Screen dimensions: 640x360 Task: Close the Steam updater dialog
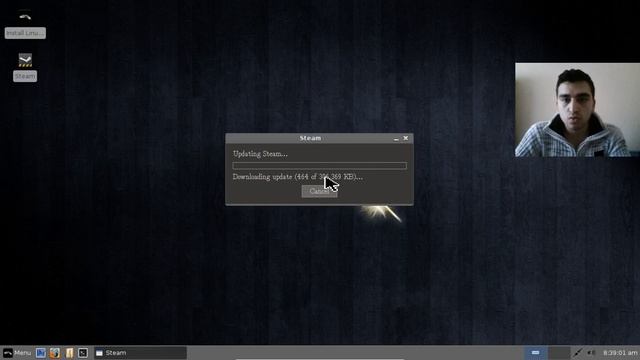(x=405, y=138)
